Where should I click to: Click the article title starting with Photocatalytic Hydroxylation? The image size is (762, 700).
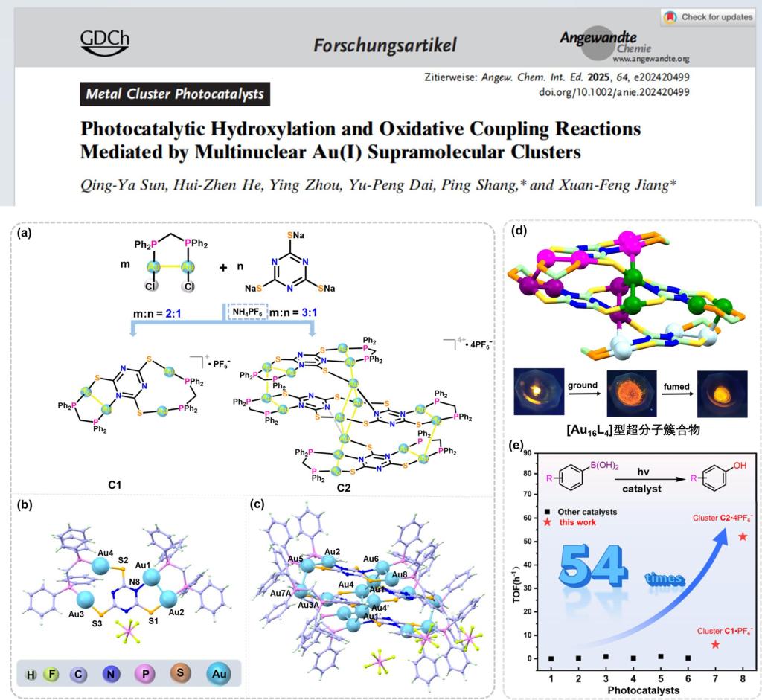pyautogui.click(x=361, y=140)
